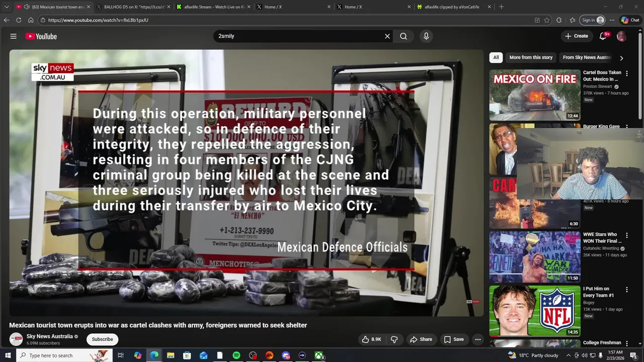
Task: Select From Sky News Australia chip
Action: click(587, 57)
